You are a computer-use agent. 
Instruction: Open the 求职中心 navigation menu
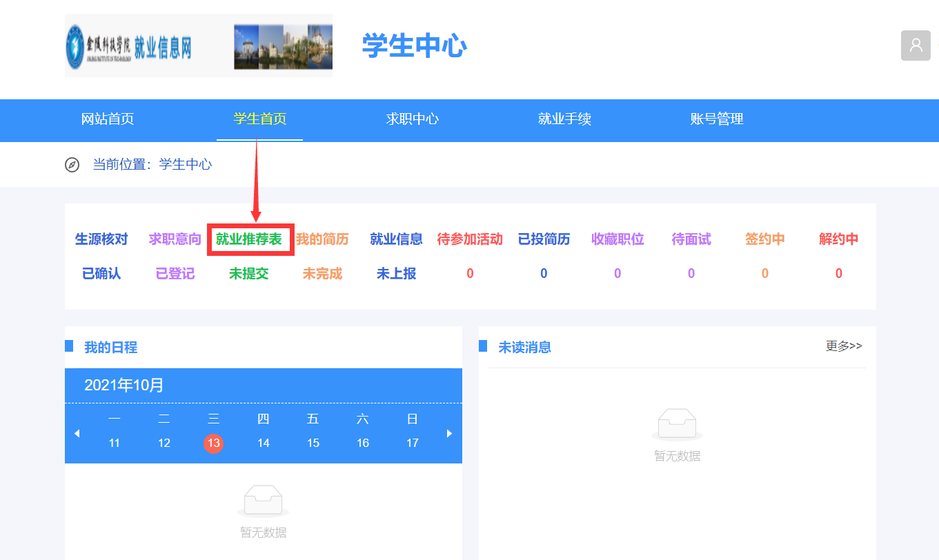coord(413,119)
